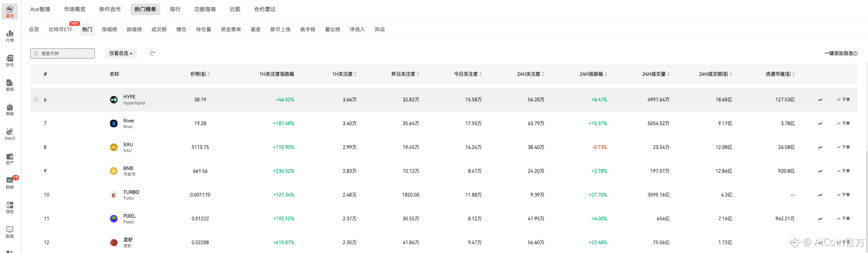Open the chart icon in River row
The width and height of the screenshot is (868, 253).
[x=820, y=124]
